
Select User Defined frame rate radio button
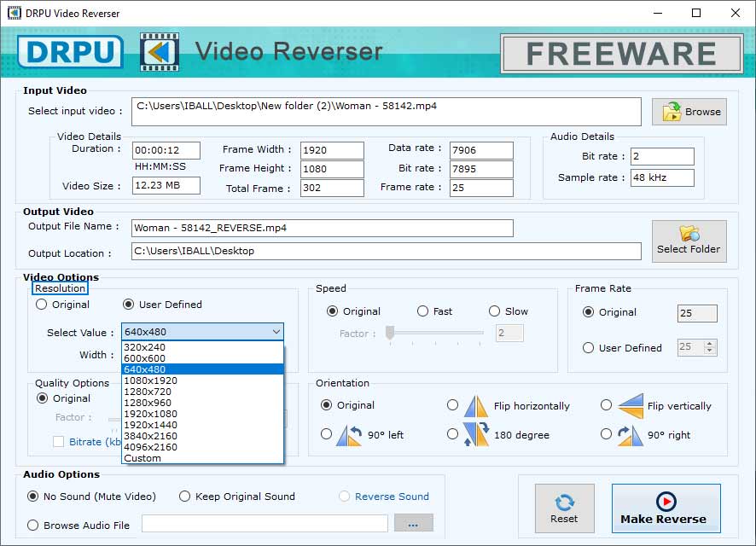pos(588,348)
